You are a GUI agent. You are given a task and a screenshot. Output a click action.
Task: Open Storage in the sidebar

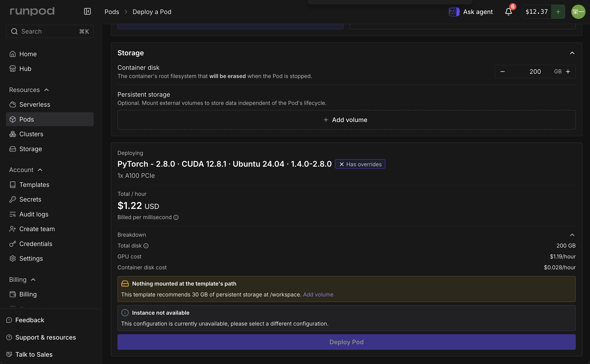pyautogui.click(x=50, y=149)
